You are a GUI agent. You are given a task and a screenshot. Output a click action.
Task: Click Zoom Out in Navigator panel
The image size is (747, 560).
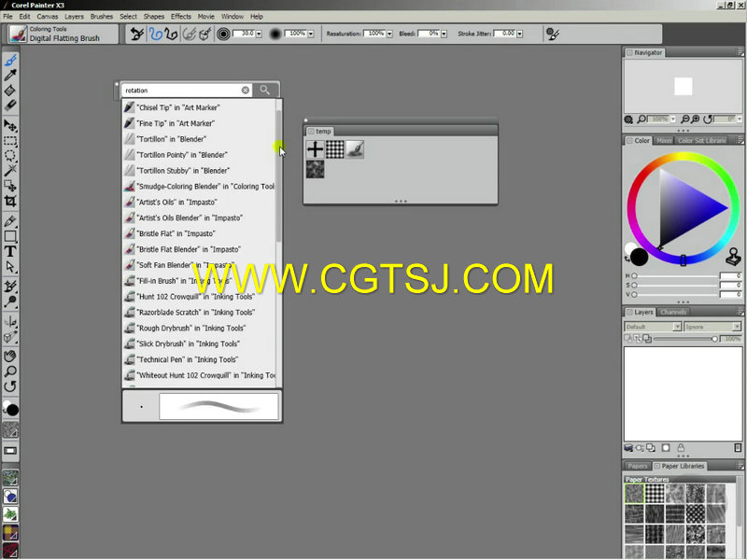pyautogui.click(x=685, y=119)
